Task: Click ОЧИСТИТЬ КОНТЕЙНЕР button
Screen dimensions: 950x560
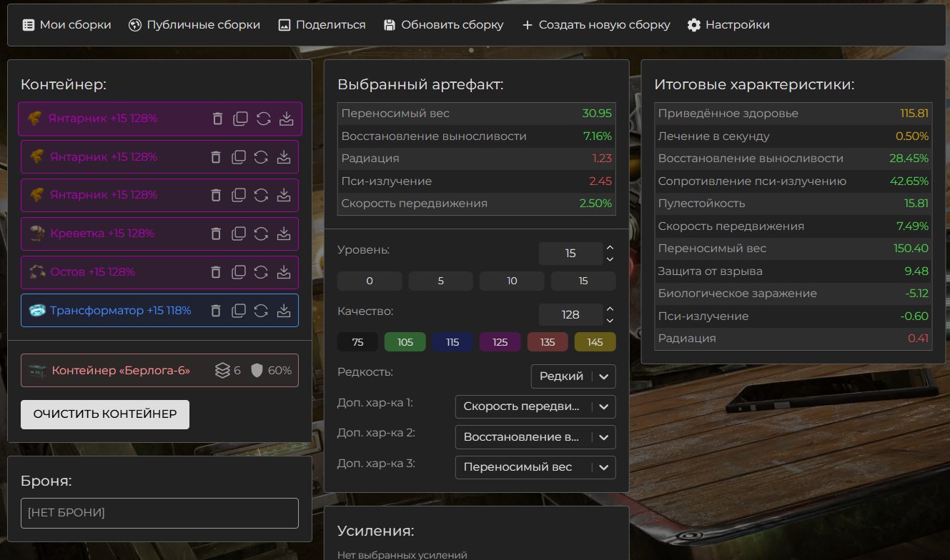Action: click(x=105, y=414)
